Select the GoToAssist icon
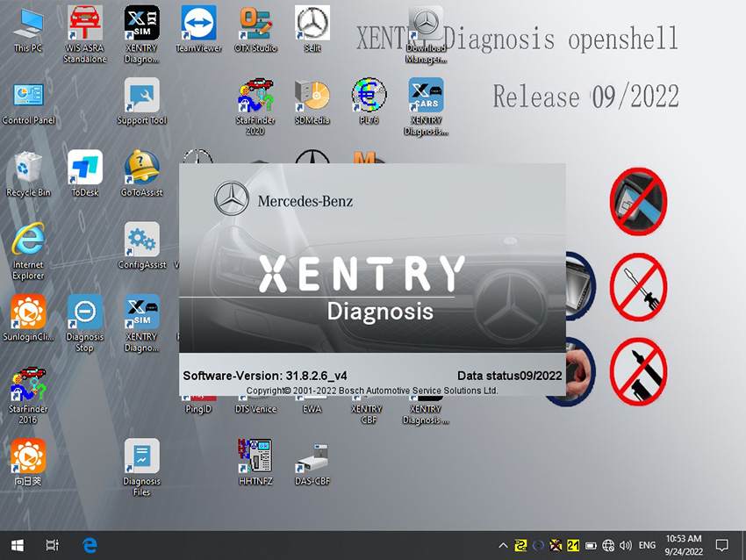This screenshot has height=560, width=746. (142, 174)
